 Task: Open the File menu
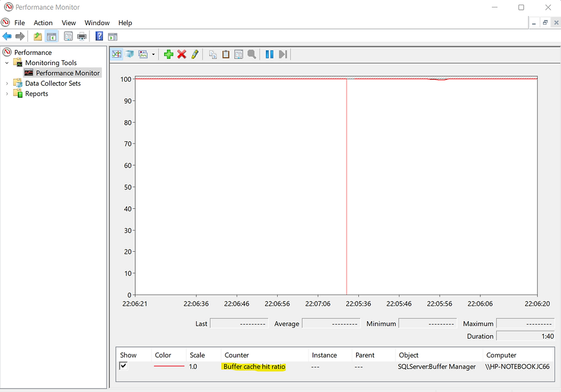point(19,23)
